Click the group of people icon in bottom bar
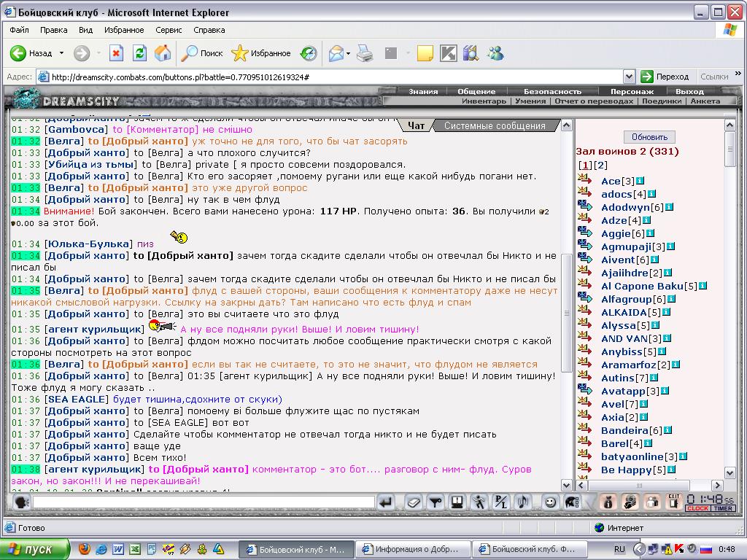747x560 pixels. (x=652, y=502)
